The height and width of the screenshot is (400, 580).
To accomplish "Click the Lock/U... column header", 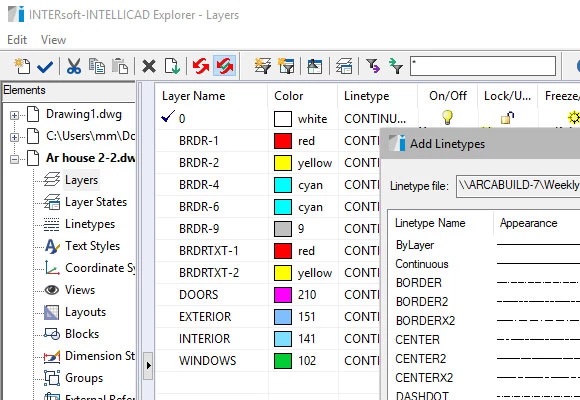I will [508, 96].
